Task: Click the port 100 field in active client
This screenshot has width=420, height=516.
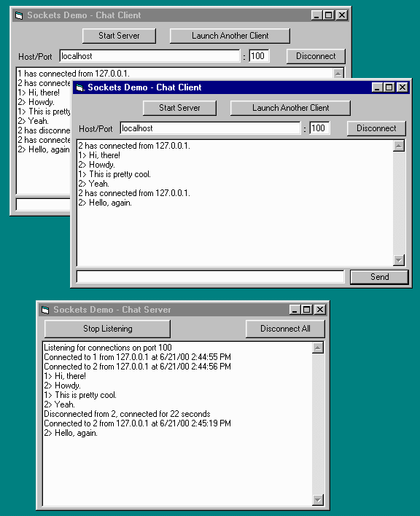Action: tap(319, 128)
